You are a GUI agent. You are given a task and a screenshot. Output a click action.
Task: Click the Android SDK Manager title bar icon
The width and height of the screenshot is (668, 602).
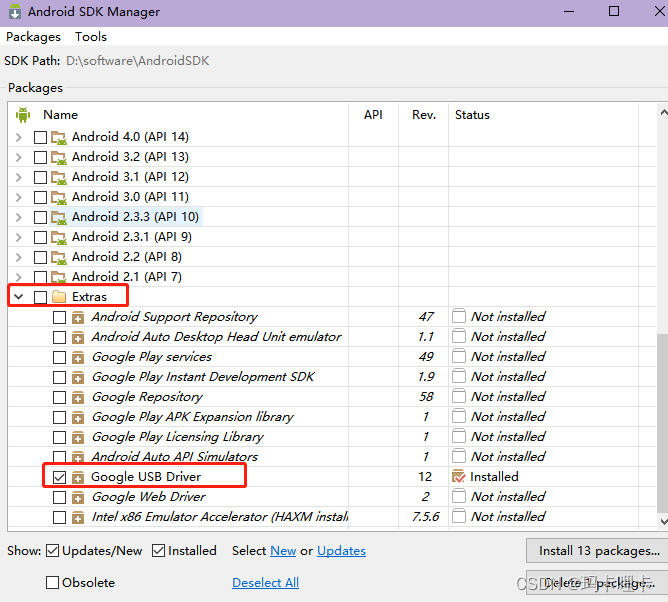click(15, 12)
